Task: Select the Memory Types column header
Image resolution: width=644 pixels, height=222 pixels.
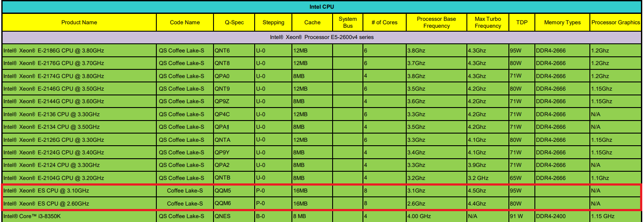Action: click(562, 22)
